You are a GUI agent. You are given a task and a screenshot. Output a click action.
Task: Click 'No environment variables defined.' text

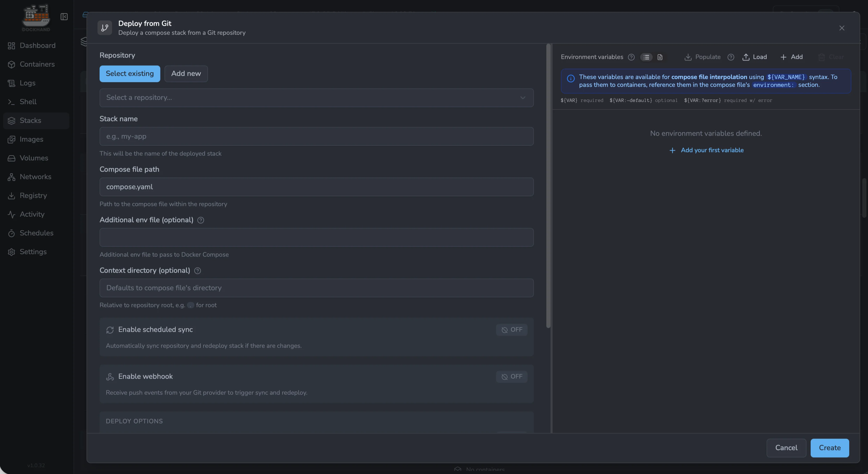[x=706, y=133]
